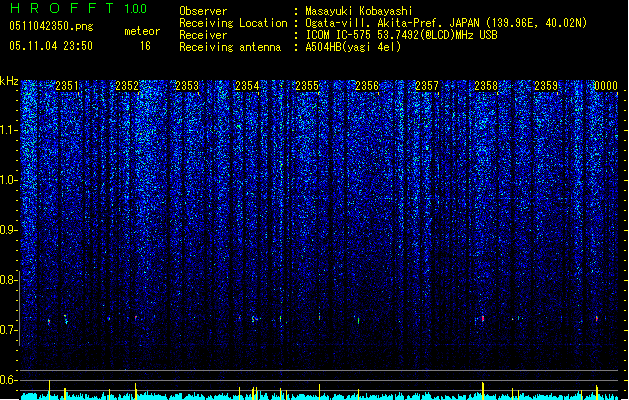
Task: Click the kHz axis unit label
Action: 9,81
